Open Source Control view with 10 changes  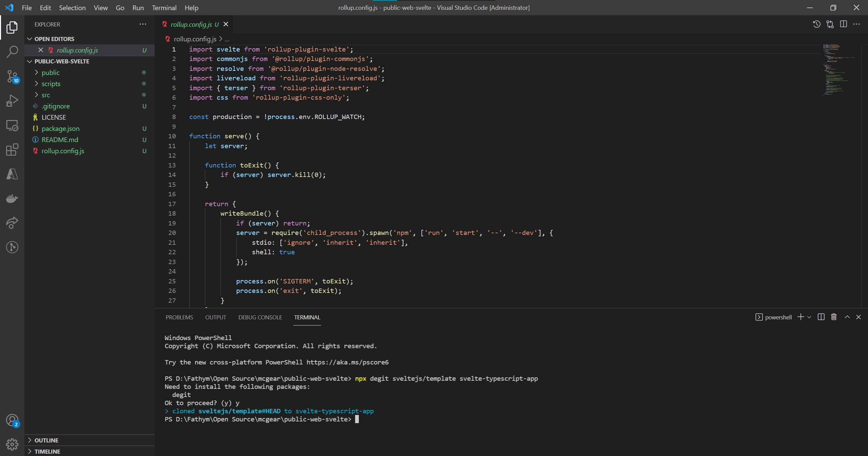(12, 76)
